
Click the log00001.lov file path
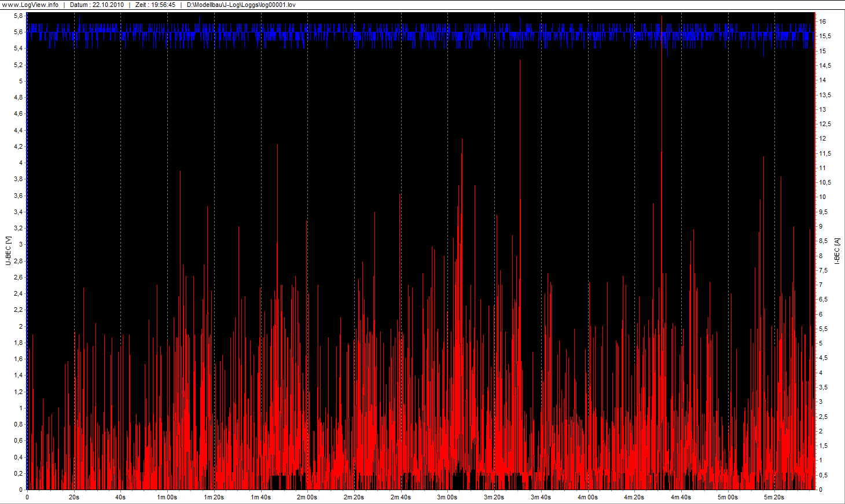[x=241, y=5]
